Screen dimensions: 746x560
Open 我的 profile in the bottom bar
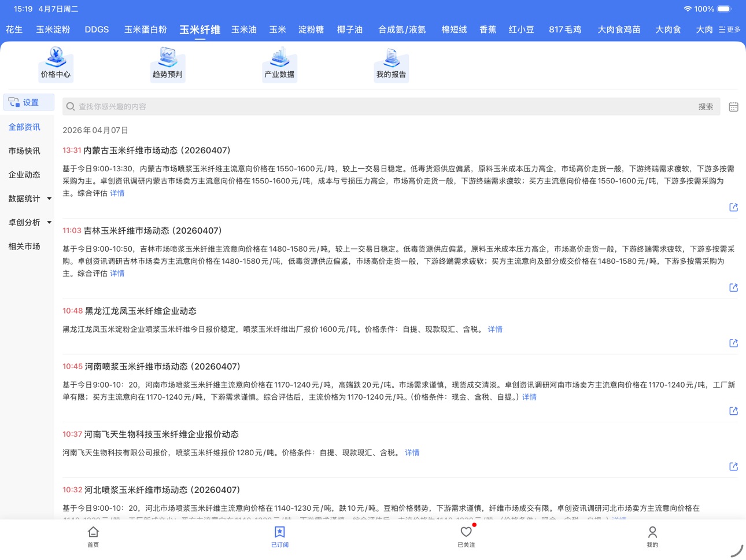tap(652, 536)
